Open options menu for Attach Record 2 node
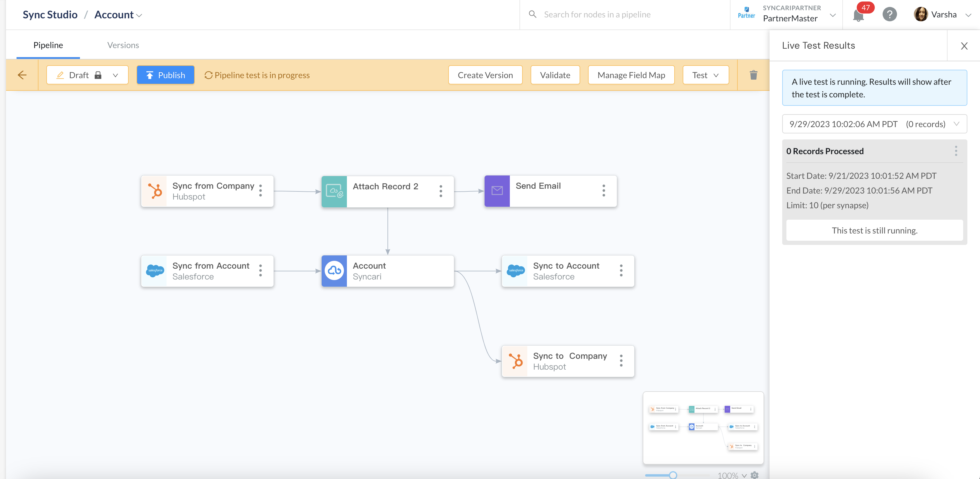 441,191
